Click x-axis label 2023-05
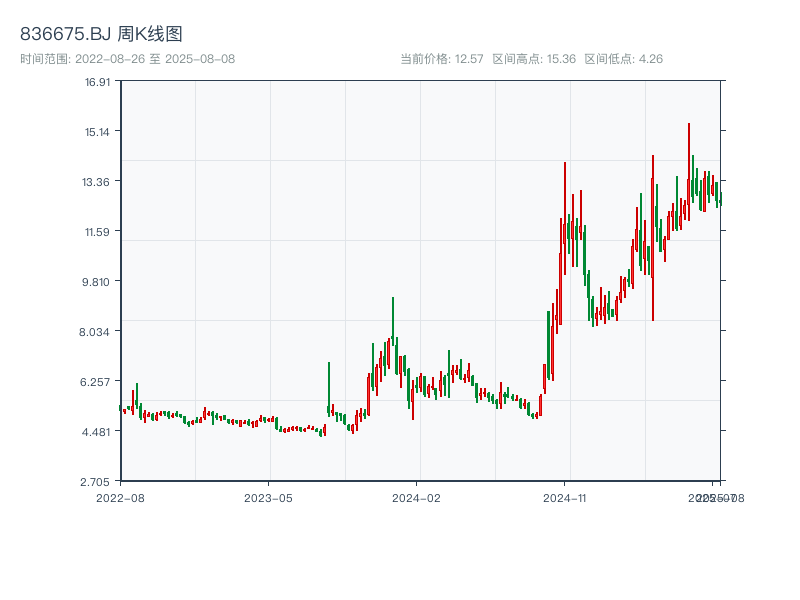Image resolution: width=800 pixels, height=600 pixels. tap(268, 498)
